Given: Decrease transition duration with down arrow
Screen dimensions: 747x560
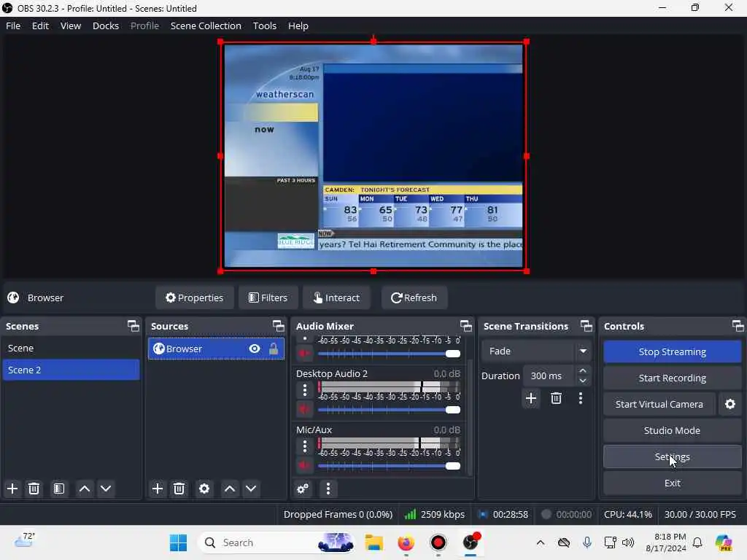Looking at the screenshot, I should coord(583,381).
